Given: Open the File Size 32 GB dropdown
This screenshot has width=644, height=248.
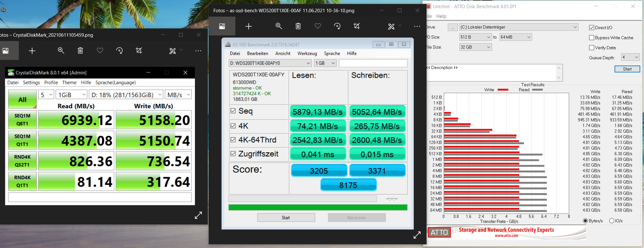Looking at the screenshot, I should pyautogui.click(x=475, y=47).
